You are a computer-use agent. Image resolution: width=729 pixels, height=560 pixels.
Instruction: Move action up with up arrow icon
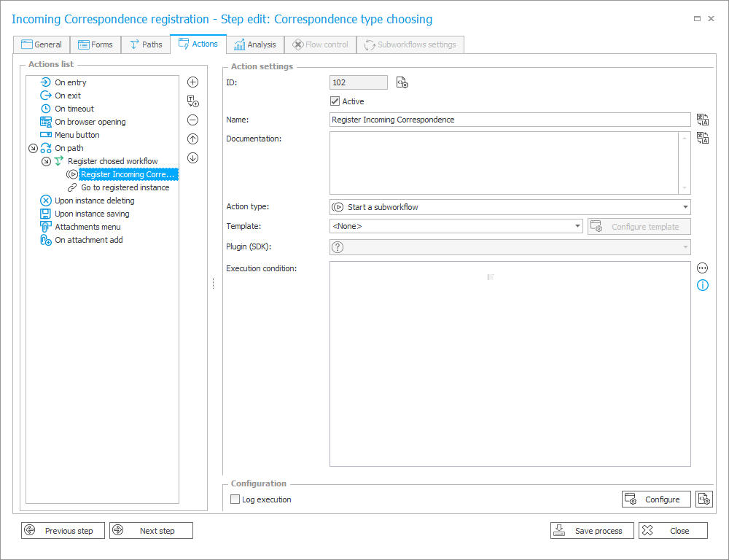click(x=192, y=139)
